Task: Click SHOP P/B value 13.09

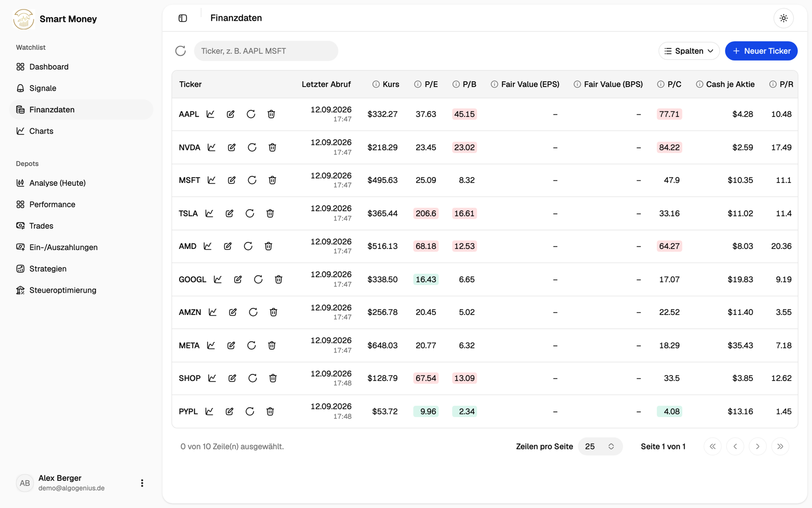Action: click(x=464, y=378)
